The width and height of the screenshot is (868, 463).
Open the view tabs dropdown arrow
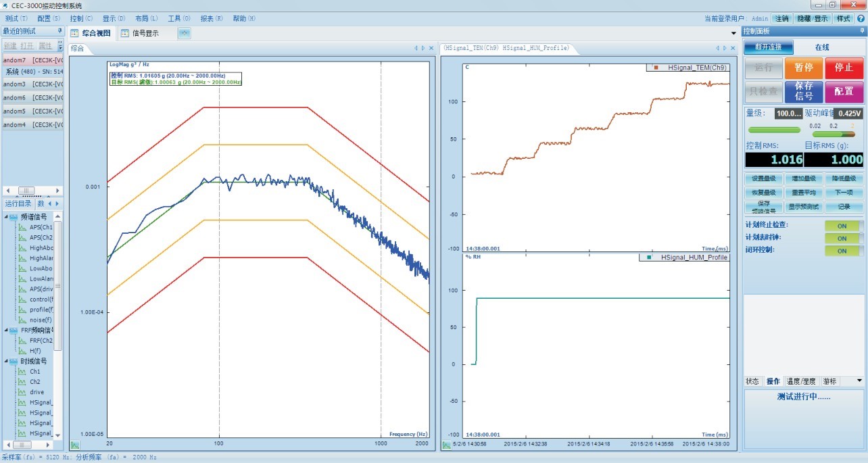pos(734,33)
